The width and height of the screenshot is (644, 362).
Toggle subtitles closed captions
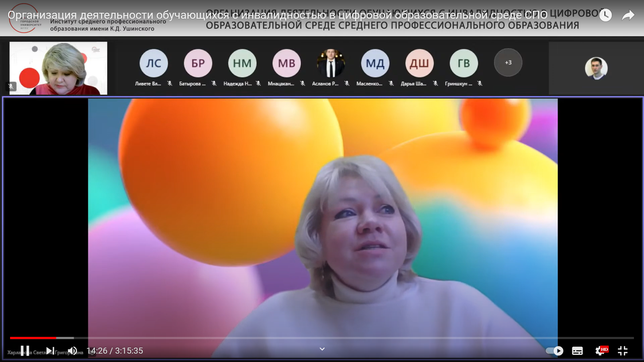577,351
